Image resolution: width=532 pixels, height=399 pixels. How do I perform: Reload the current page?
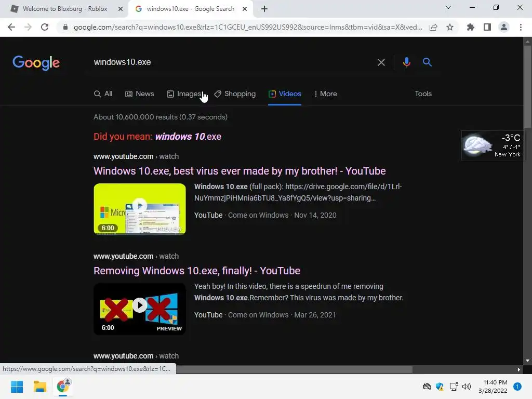pyautogui.click(x=45, y=27)
